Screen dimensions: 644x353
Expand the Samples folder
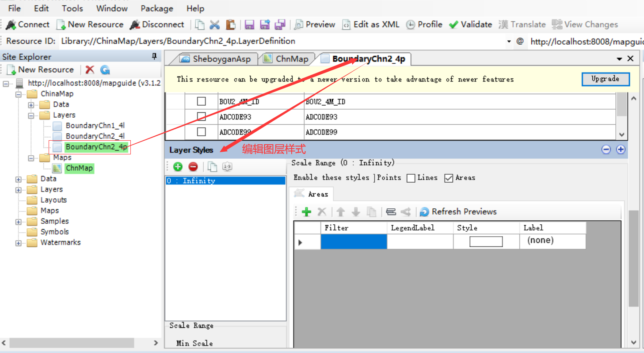pos(18,222)
